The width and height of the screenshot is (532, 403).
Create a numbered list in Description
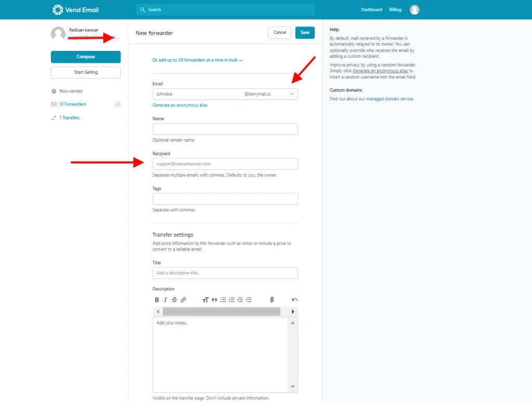click(232, 300)
